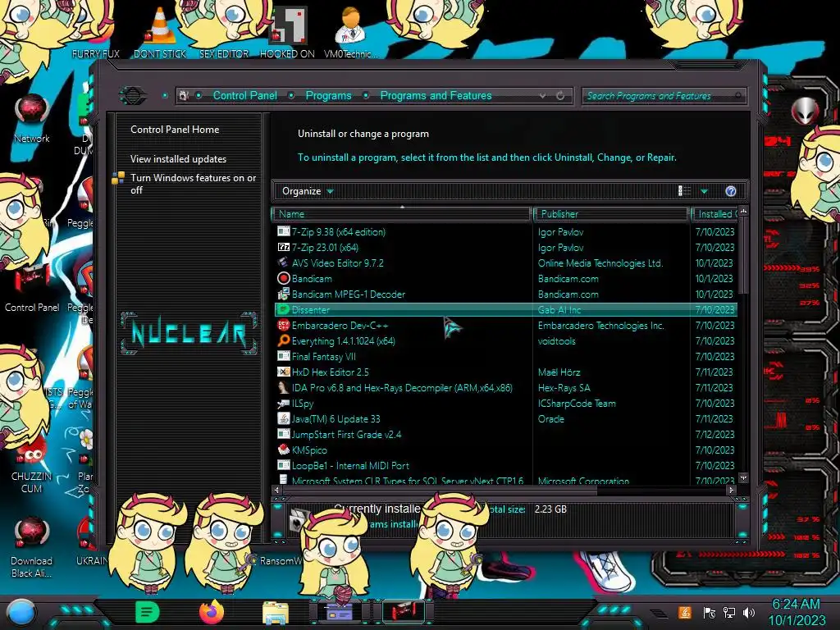Click the Search Programs and Features box
Screen dimensions: 840x630
(x=663, y=96)
